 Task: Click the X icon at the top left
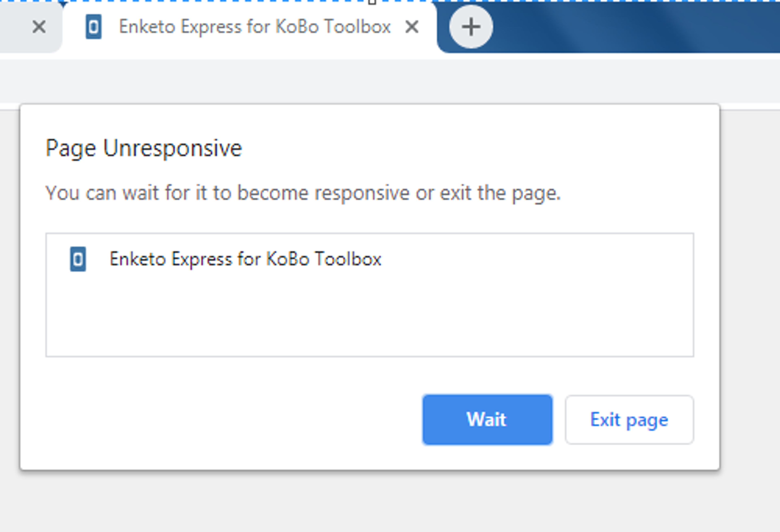click(x=39, y=27)
